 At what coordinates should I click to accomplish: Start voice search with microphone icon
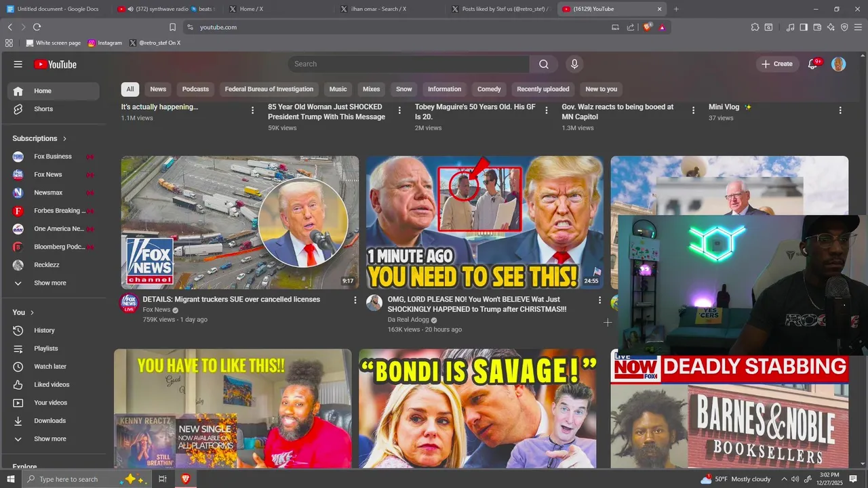(x=574, y=64)
